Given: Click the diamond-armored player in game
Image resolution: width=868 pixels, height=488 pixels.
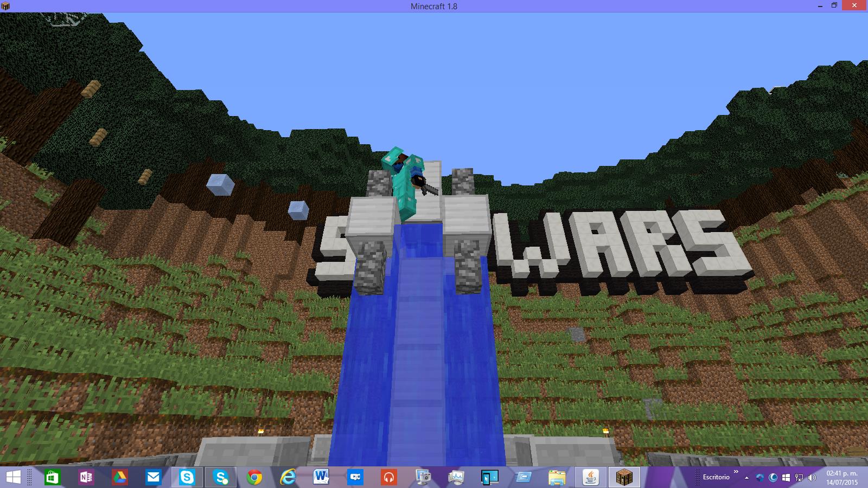Looking at the screenshot, I should tap(404, 183).
